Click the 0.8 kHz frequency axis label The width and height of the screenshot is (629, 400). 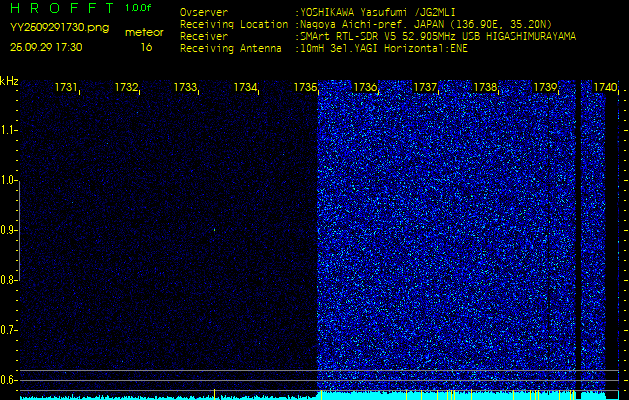(x=8, y=280)
